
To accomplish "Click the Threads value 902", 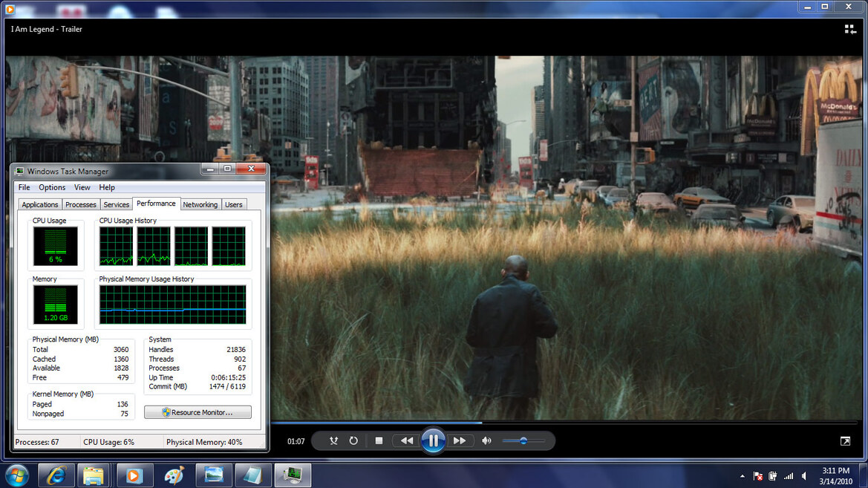I will (x=240, y=359).
